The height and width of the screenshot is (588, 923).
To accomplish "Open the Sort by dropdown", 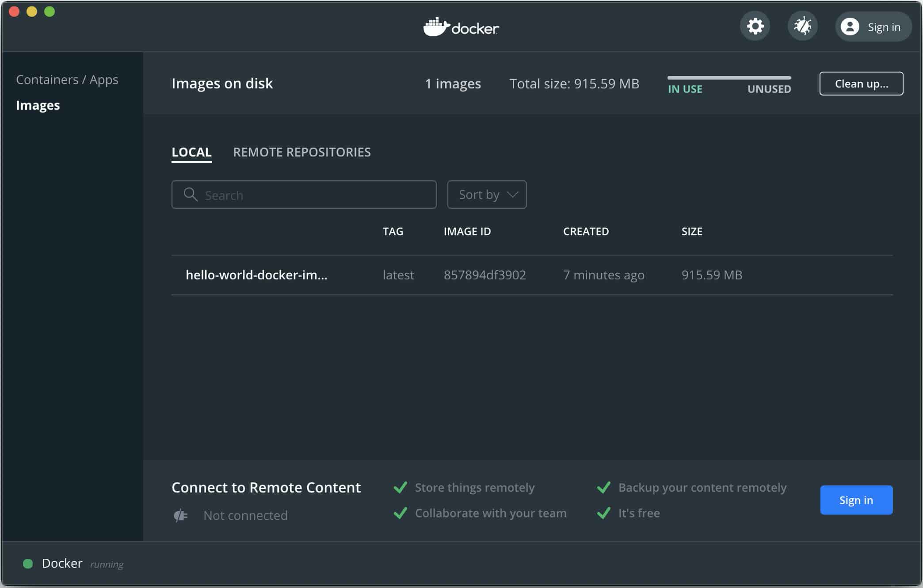I will click(x=487, y=195).
